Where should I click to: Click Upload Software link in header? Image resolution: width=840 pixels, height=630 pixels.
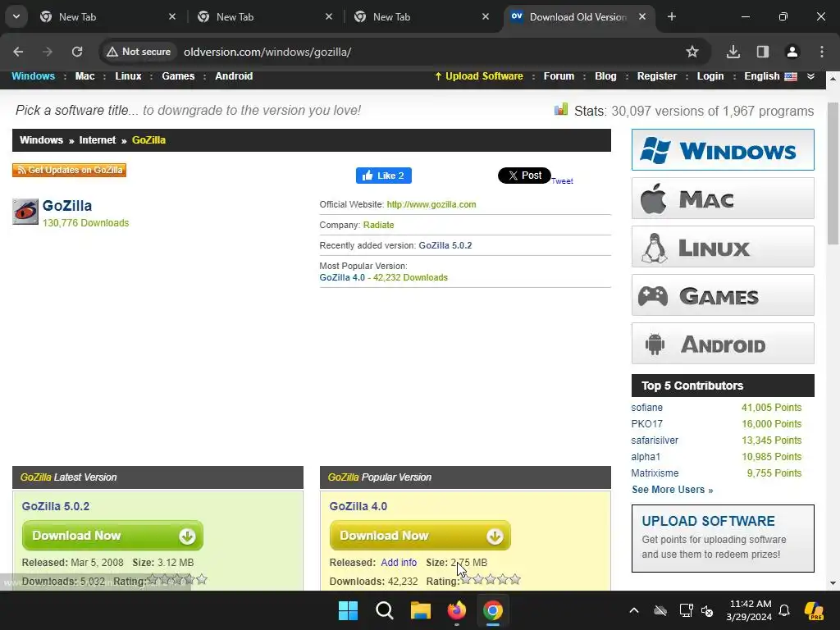click(479, 76)
